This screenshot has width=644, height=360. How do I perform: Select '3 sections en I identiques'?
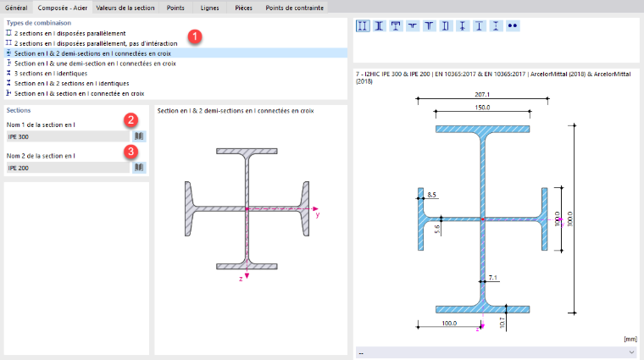coord(175,73)
